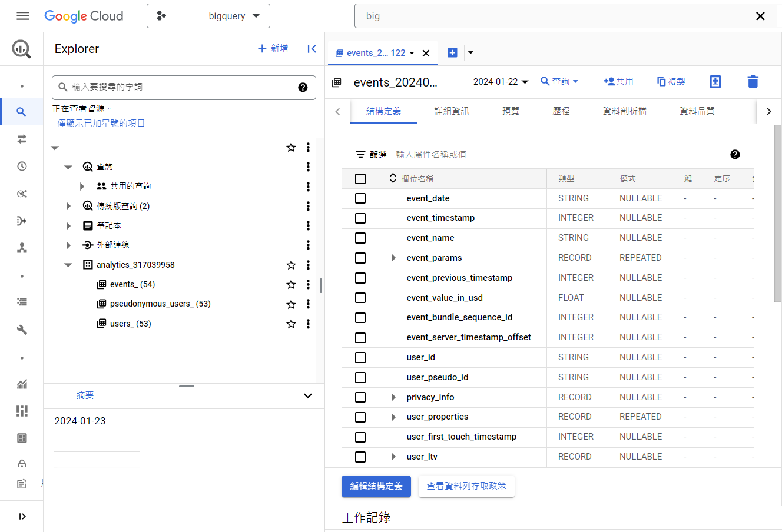This screenshot has height=532, width=782.
Task: Open the 查詢 dropdown in table toolbar
Action: [x=560, y=82]
